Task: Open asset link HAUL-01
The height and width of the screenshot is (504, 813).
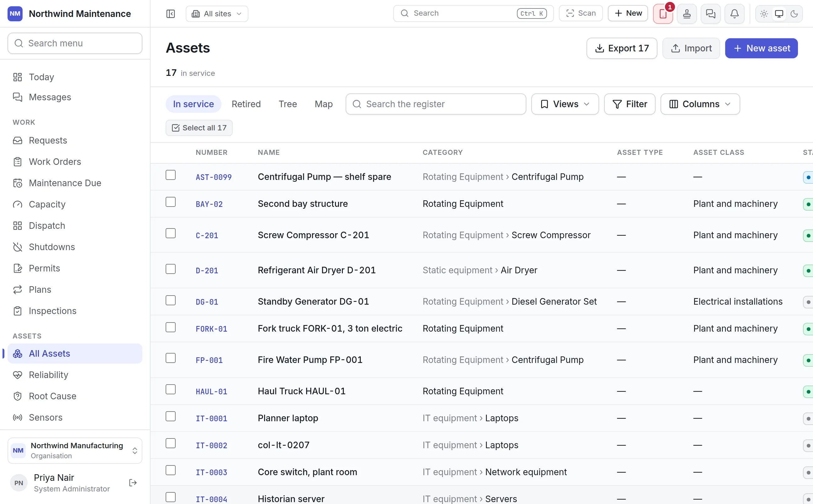Action: (211, 392)
